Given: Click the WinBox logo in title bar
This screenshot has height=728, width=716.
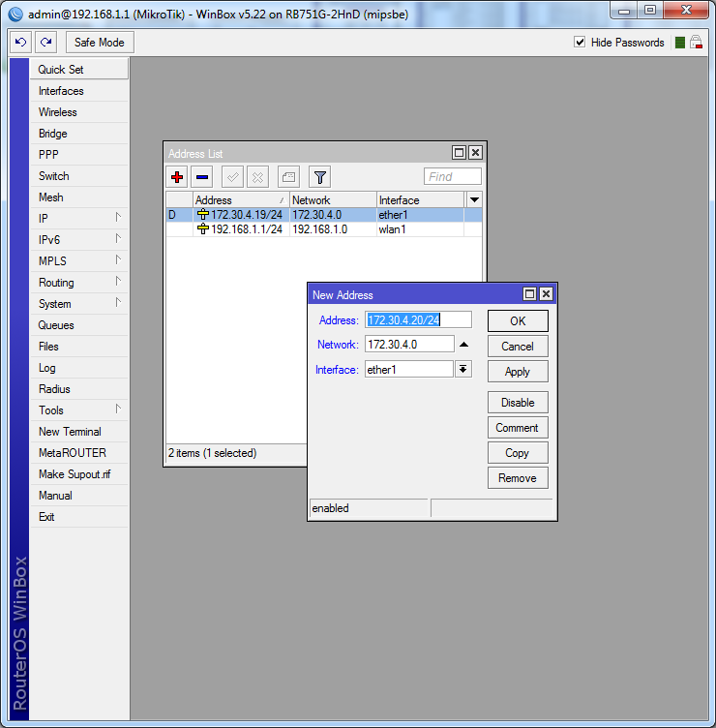Looking at the screenshot, I should [x=15, y=15].
